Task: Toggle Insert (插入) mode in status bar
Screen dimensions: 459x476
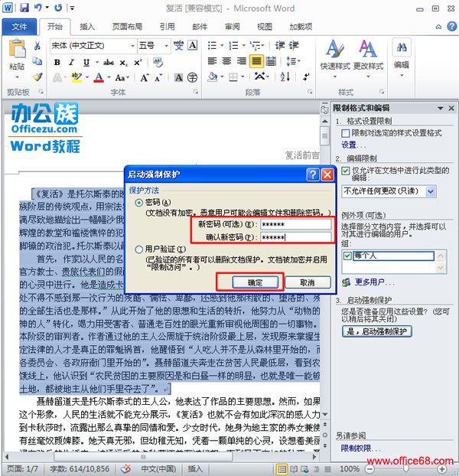Action: click(194, 468)
